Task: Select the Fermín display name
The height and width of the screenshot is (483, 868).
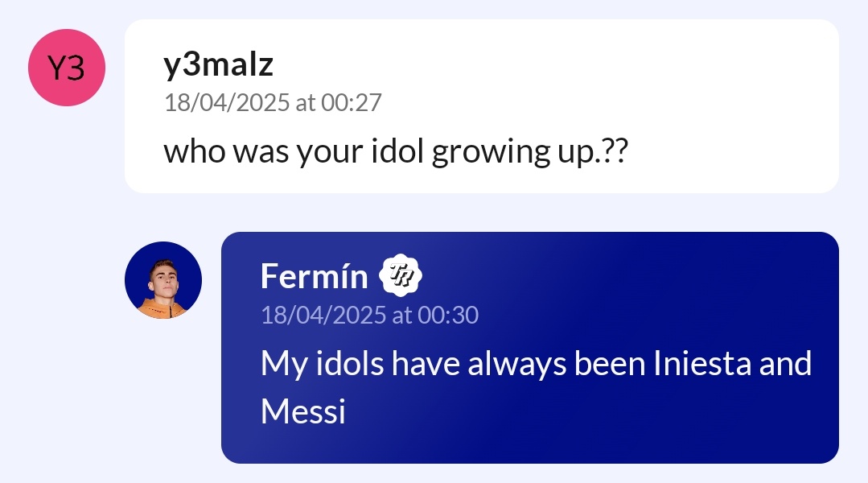Action: [x=314, y=277]
